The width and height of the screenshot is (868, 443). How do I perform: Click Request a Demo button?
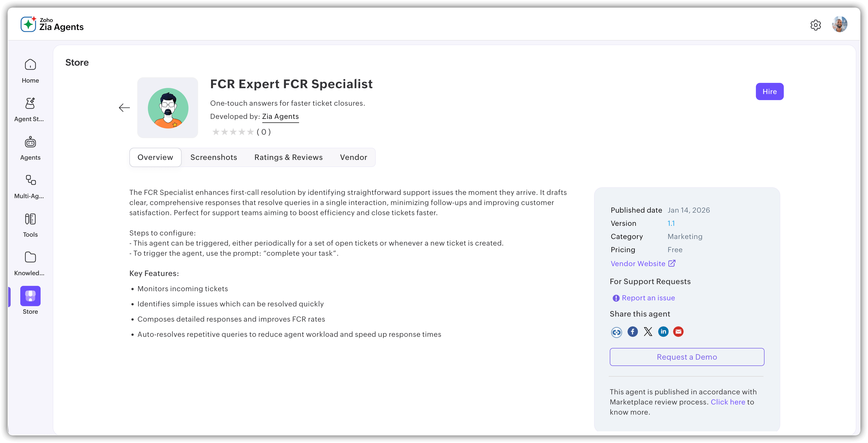click(x=687, y=357)
